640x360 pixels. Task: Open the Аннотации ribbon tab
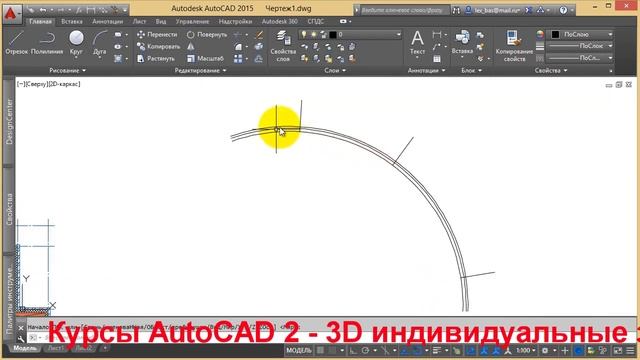pyautogui.click(x=107, y=21)
